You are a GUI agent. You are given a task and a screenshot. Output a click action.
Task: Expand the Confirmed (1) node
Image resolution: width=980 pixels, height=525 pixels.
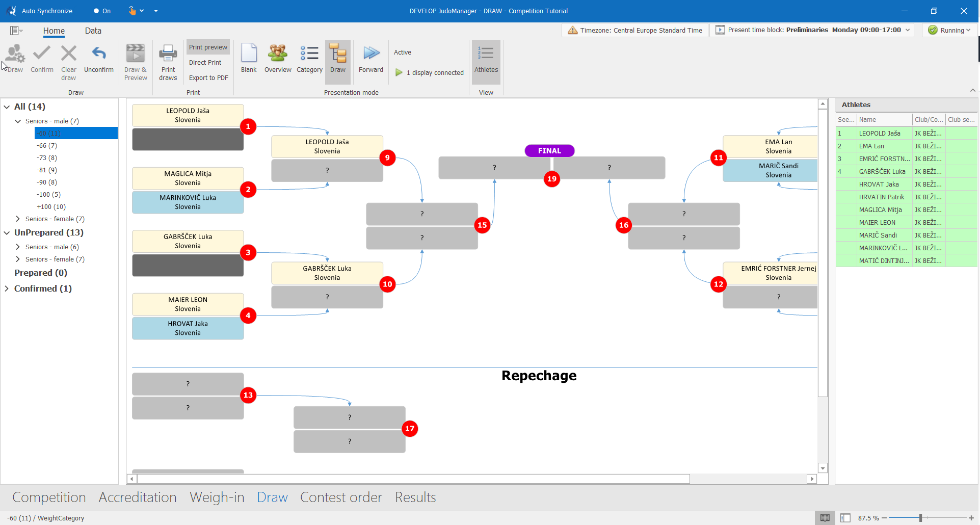(7, 288)
